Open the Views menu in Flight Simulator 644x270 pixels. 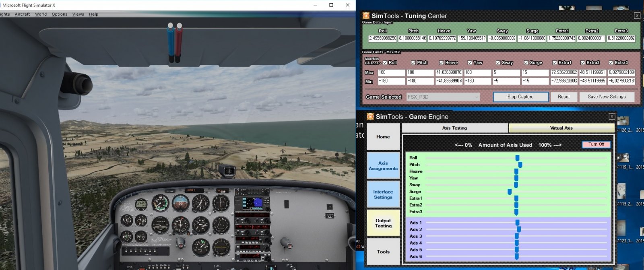[78, 14]
